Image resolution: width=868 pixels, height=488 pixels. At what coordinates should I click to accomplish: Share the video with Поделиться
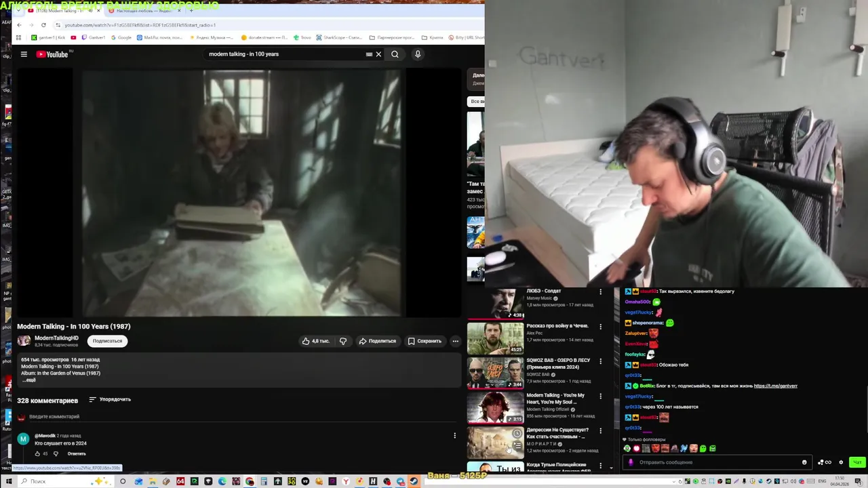[377, 341]
